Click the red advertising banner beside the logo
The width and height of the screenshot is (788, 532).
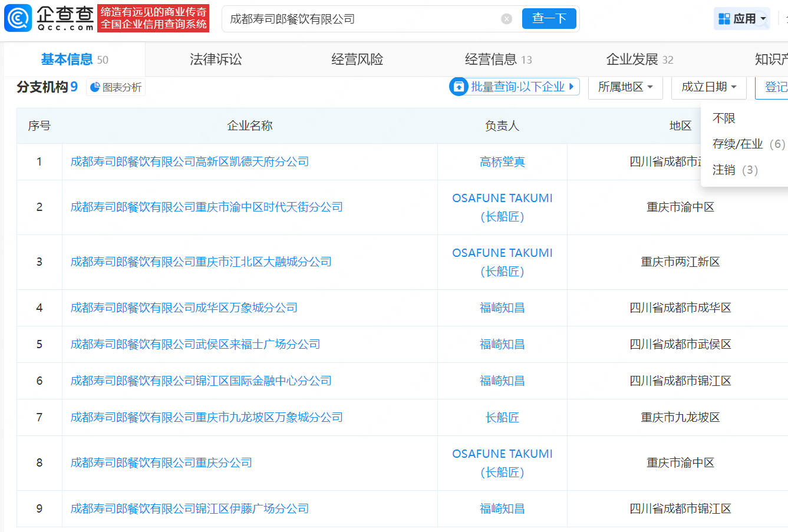click(x=153, y=18)
